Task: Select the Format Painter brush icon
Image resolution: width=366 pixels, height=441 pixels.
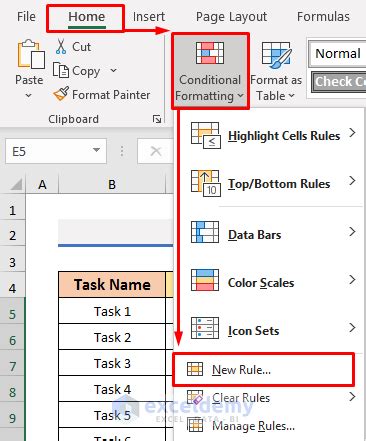Action: [61, 94]
